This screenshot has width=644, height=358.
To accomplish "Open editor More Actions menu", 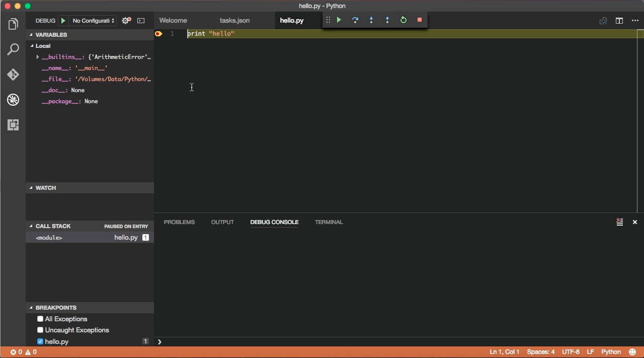I will tap(635, 21).
